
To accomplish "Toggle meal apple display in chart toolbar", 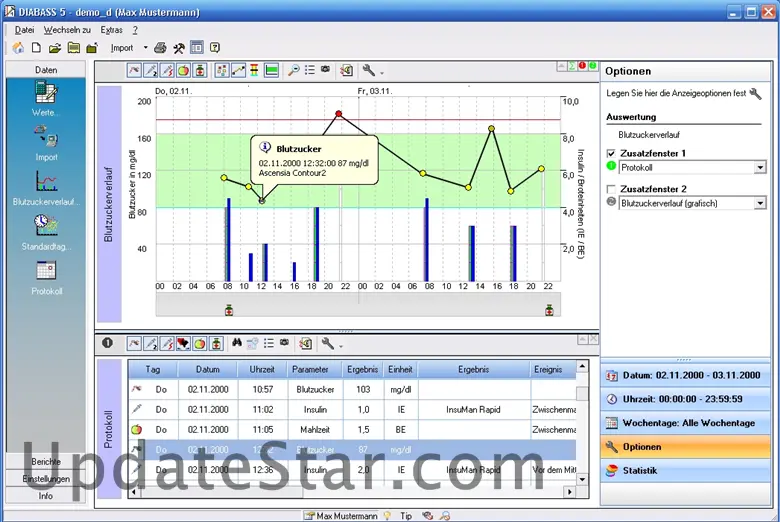I will coord(184,70).
